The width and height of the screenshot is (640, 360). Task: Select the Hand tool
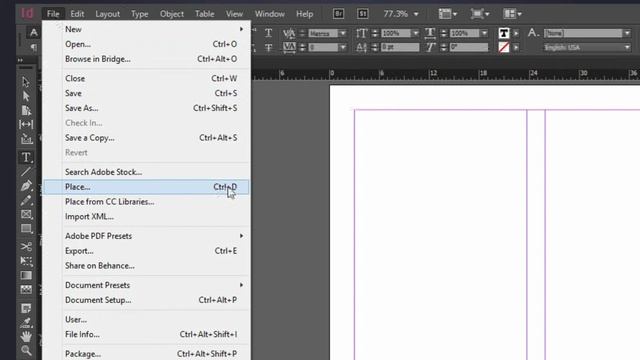26,337
